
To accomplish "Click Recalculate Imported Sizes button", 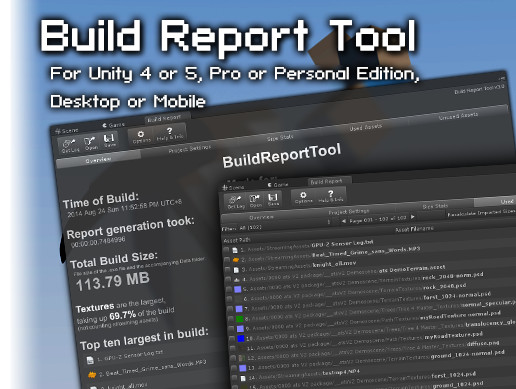I will (x=481, y=213).
